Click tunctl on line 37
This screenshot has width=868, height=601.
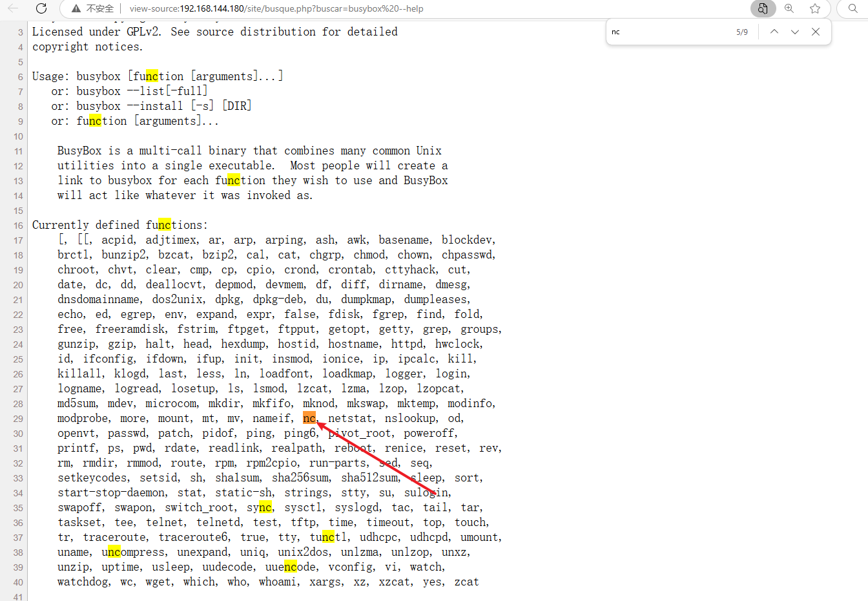[329, 537]
